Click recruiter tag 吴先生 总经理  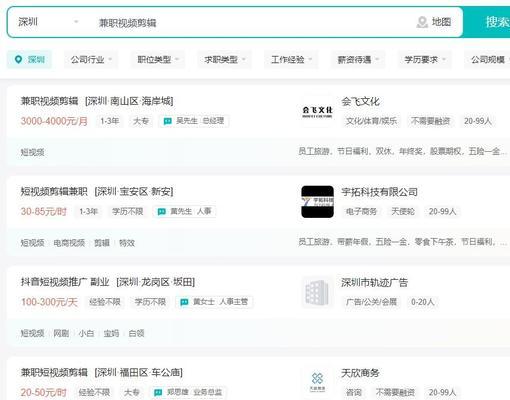click(x=194, y=121)
